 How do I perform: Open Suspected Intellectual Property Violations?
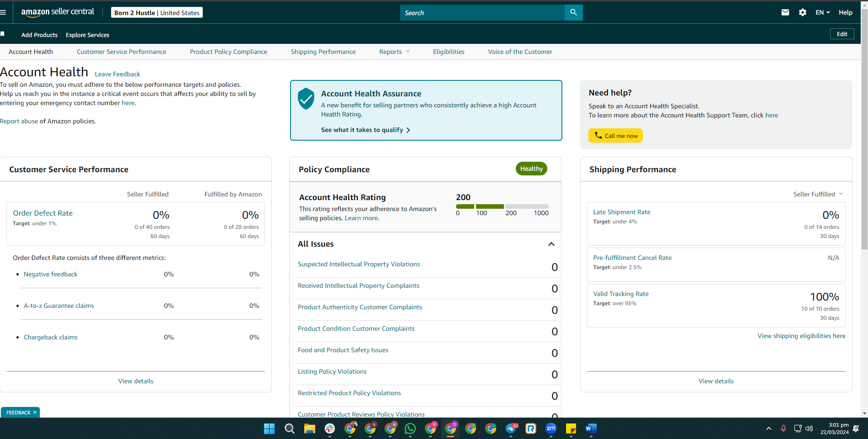(x=359, y=264)
